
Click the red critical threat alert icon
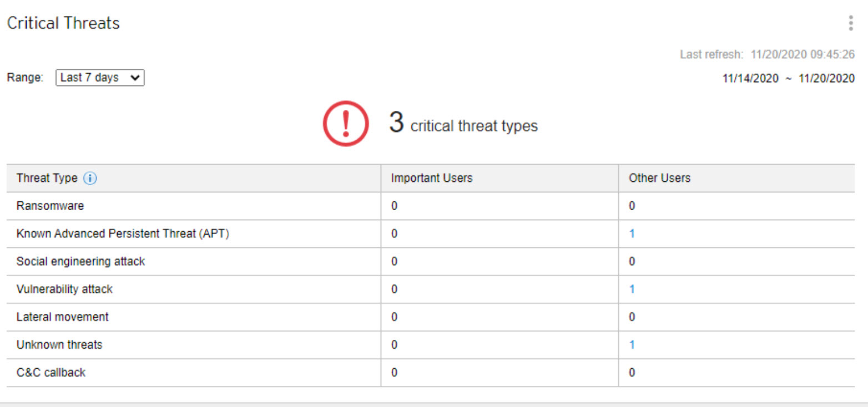point(345,123)
